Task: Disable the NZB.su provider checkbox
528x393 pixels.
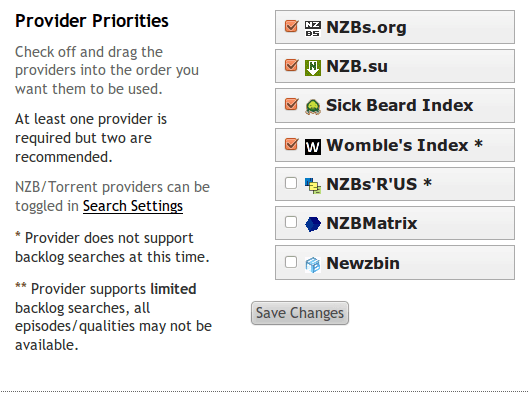Action: [x=291, y=65]
